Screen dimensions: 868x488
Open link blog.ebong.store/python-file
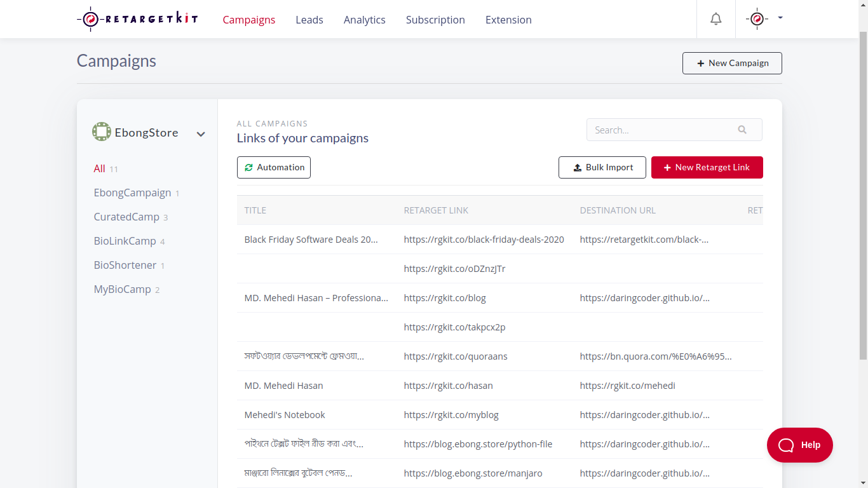tap(478, 444)
